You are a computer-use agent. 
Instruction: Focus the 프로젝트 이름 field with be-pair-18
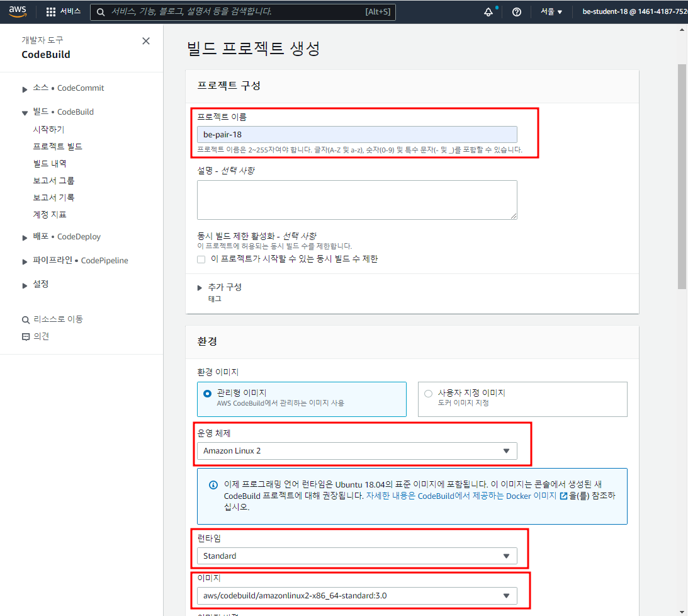click(357, 134)
